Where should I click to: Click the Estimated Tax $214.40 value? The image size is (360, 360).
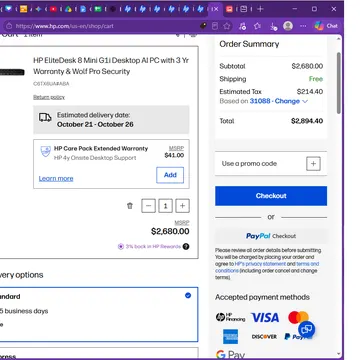pos(310,92)
